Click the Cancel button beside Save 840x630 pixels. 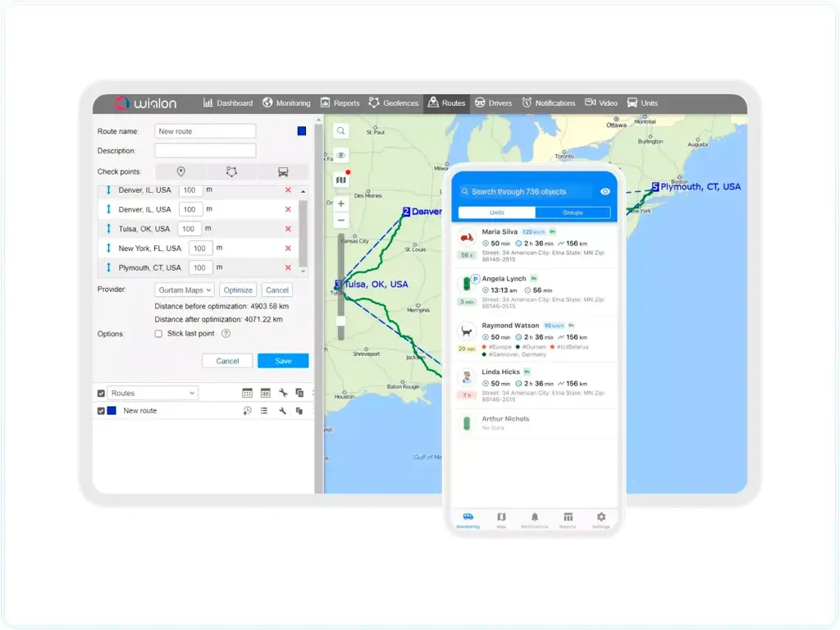click(x=227, y=361)
